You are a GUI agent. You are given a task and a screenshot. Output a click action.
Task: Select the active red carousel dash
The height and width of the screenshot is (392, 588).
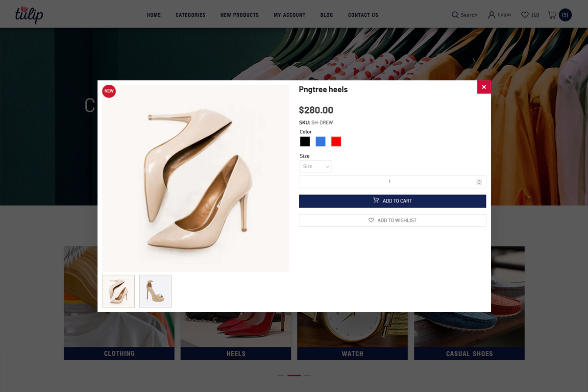point(294,375)
